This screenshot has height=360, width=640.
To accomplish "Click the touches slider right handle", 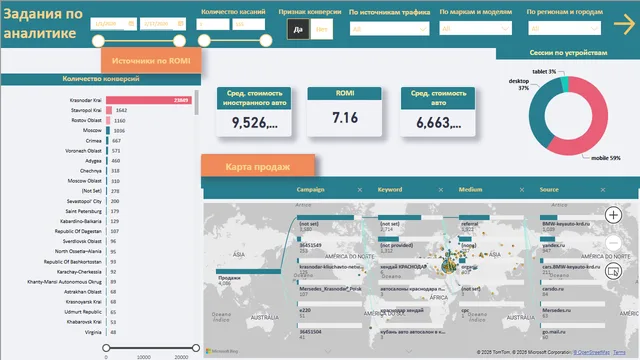I will 266,40.
